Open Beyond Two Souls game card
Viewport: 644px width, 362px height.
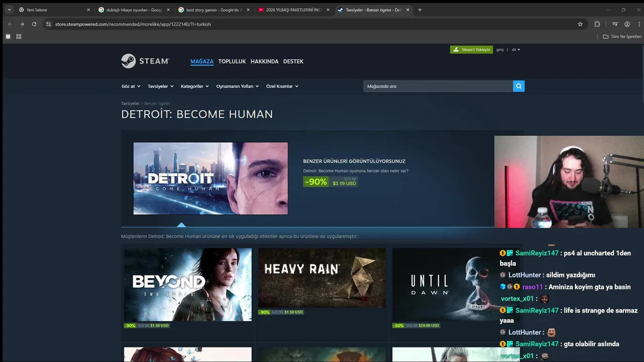click(x=188, y=285)
